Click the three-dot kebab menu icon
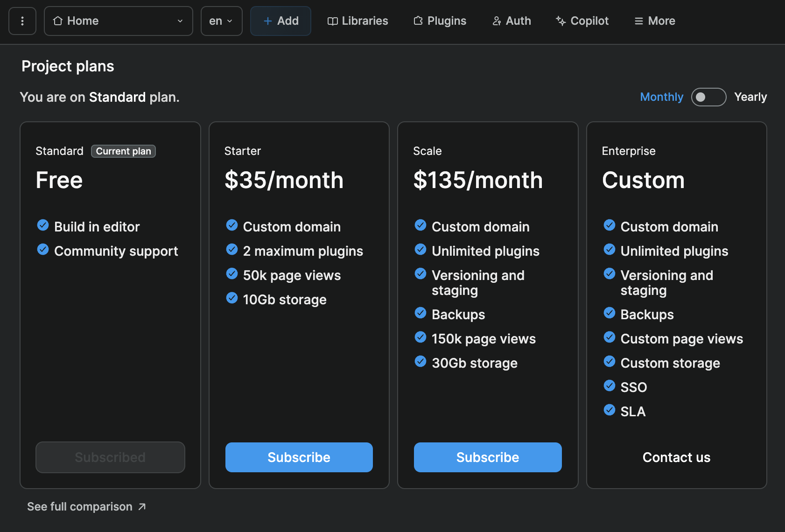The height and width of the screenshot is (532, 785). coord(22,21)
